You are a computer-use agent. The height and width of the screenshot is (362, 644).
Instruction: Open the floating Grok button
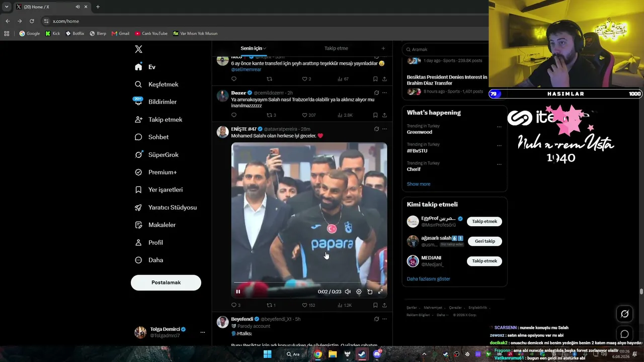coord(624,314)
